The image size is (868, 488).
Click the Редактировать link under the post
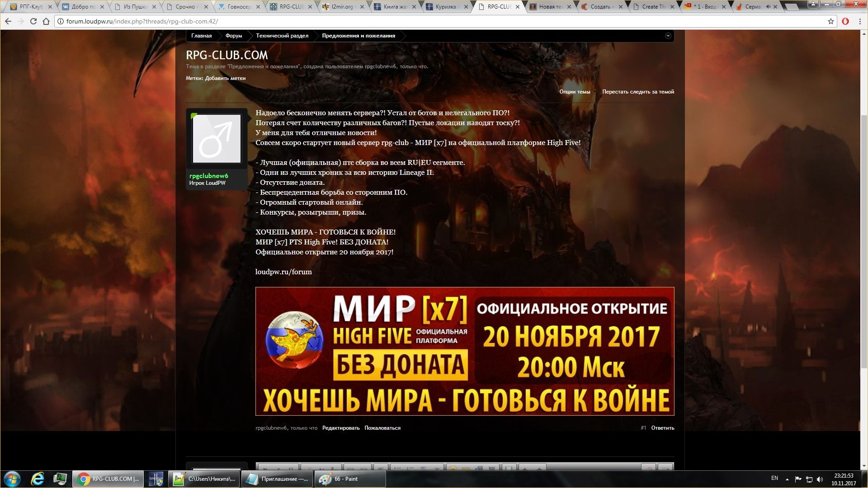(340, 428)
